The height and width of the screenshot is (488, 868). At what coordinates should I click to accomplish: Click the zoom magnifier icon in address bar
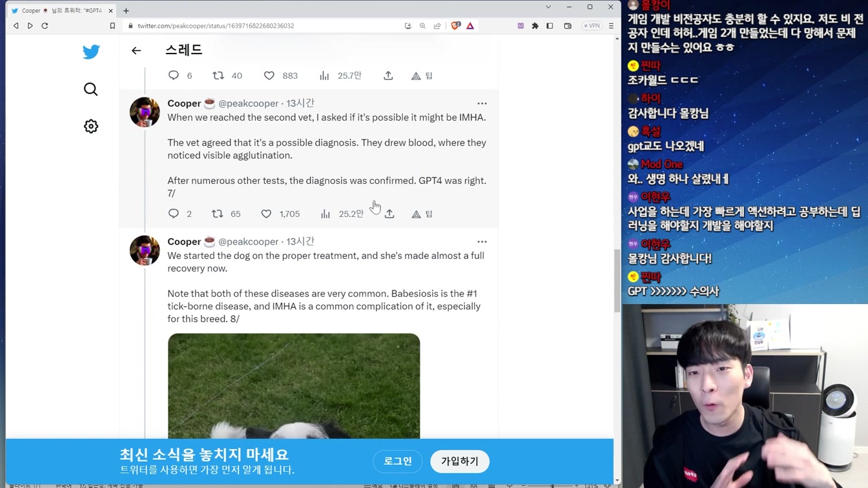422,26
